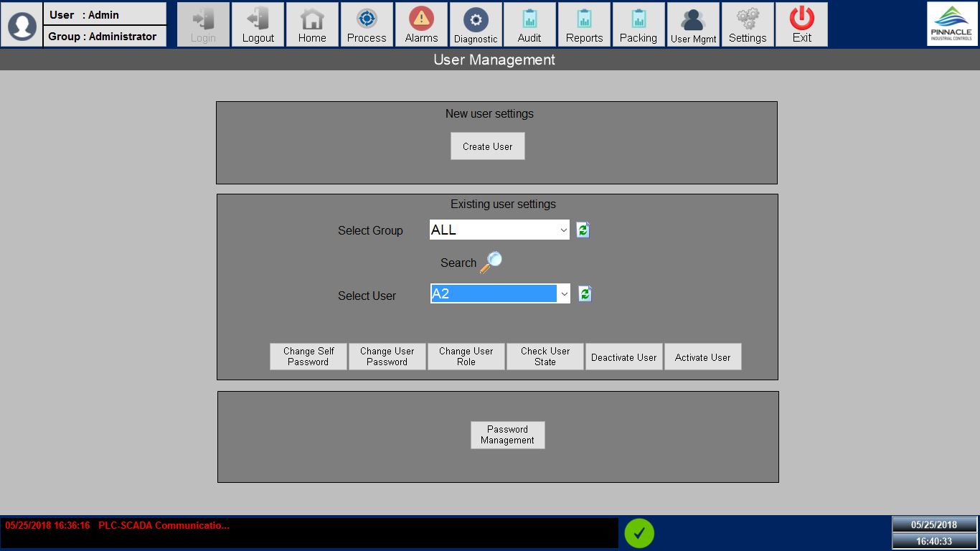
Task: Expand the Select Group dropdown
Action: 562,230
